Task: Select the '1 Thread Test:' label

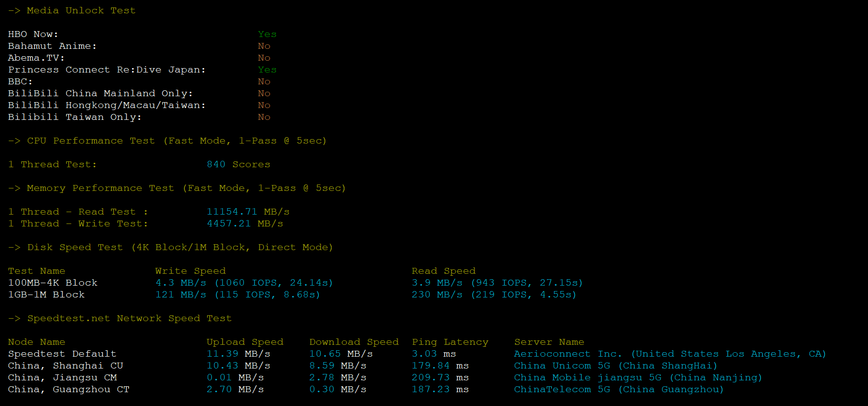Action: click(x=52, y=164)
